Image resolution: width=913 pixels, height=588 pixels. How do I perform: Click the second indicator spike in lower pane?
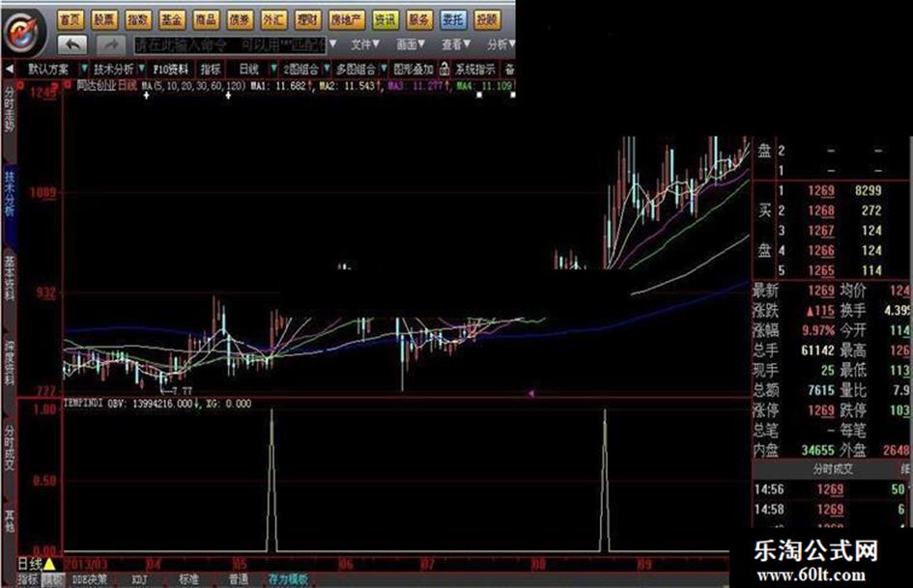(605, 480)
